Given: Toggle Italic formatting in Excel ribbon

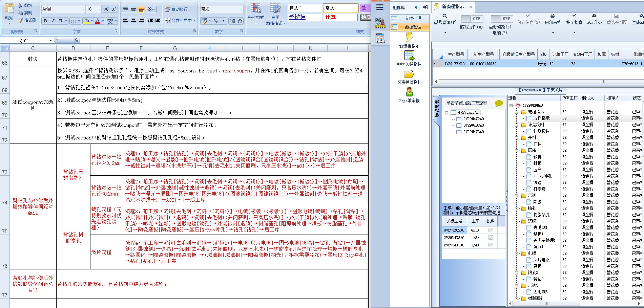Looking at the screenshot, I should (x=53, y=21).
